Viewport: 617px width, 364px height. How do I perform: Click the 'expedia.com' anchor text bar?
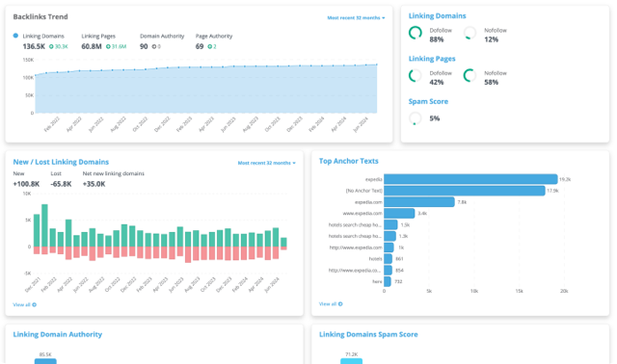[x=419, y=202]
